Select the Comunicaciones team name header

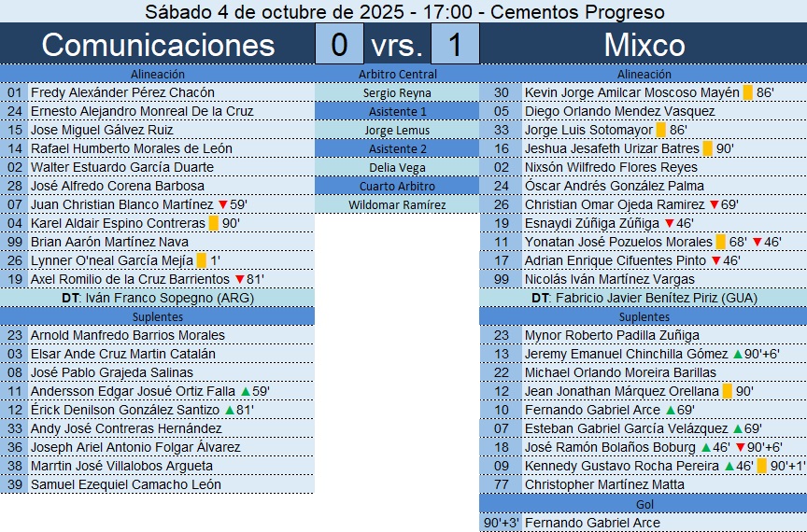coord(158,45)
